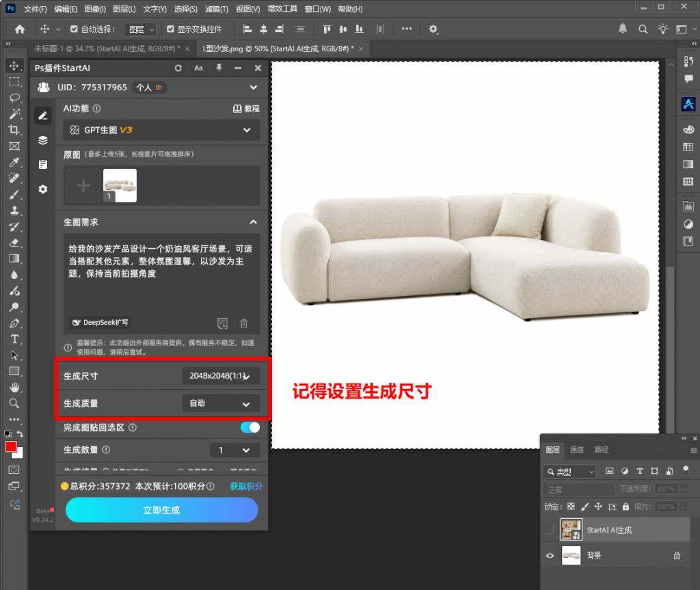Swap foreground and background colors
The width and height of the screenshot is (700, 590).
[20, 433]
